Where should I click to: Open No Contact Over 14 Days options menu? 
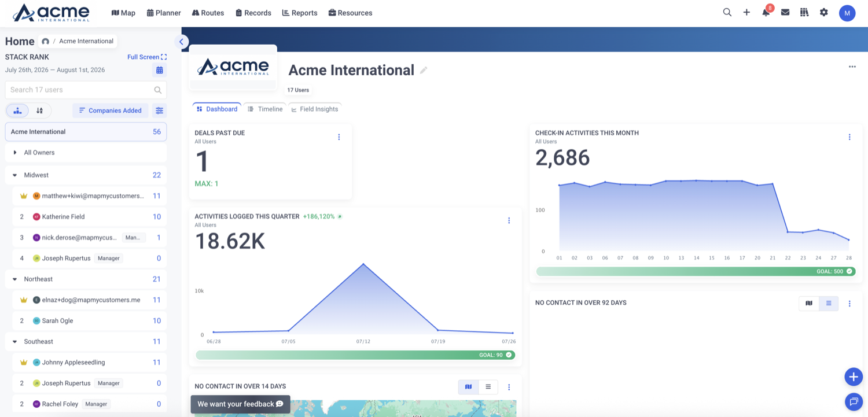(509, 387)
